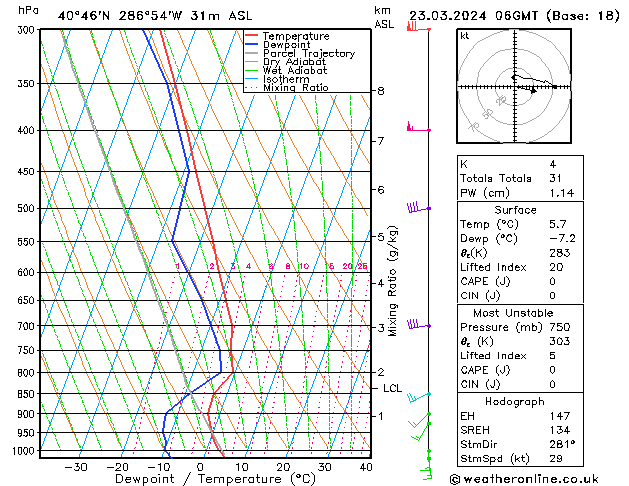
Task: Click the Parcel Trajectory legend entry
Action: click(300, 53)
